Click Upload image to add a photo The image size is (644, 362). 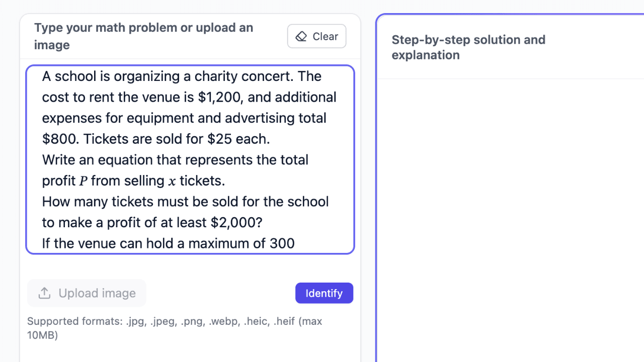(87, 293)
